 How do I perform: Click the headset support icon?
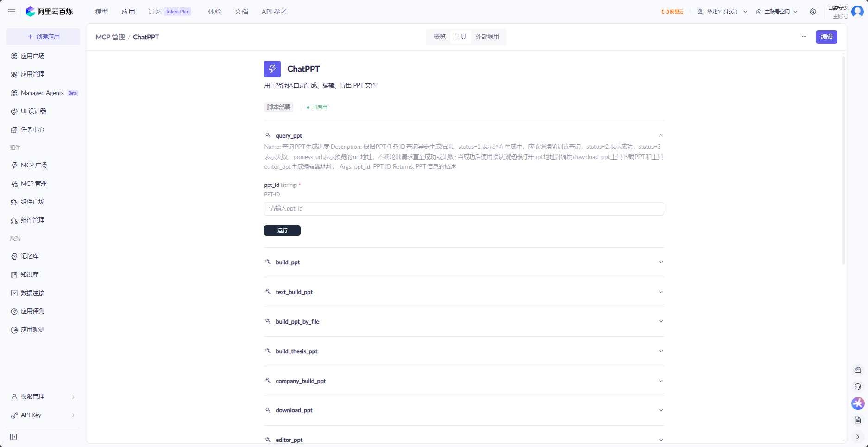click(x=858, y=386)
